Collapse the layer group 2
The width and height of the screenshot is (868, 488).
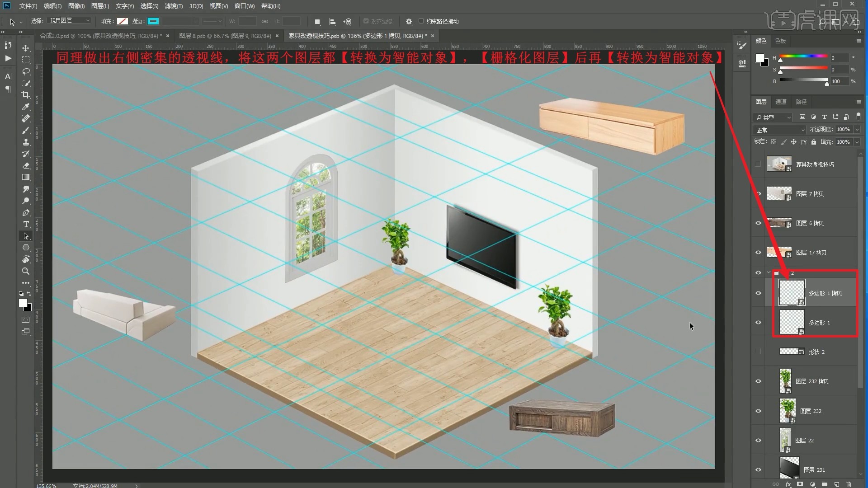[769, 272]
